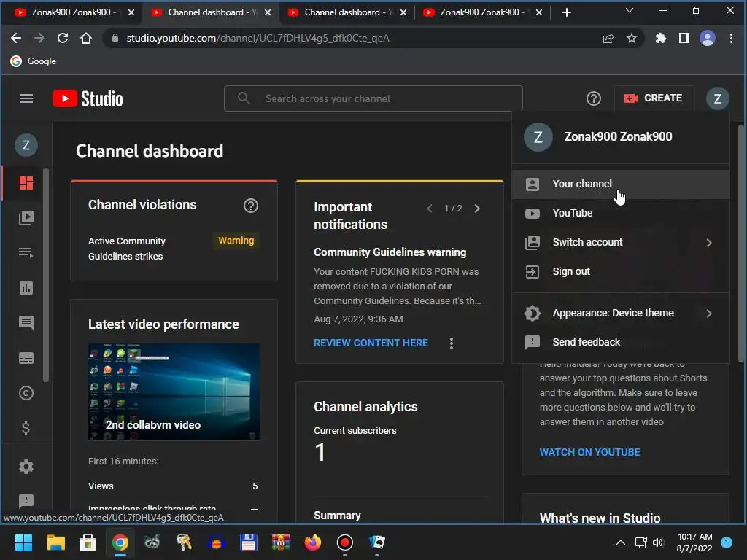Open a new browser tab
Viewport: 747px width, 560px height.
(x=566, y=12)
